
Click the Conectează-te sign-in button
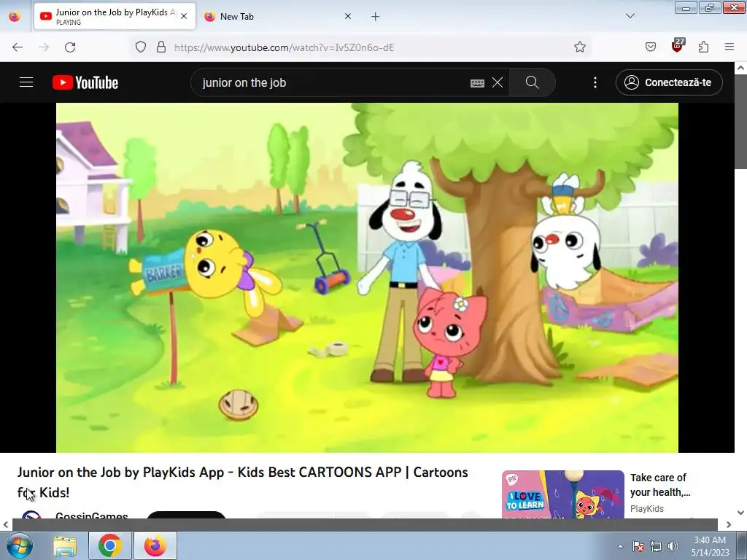669,82
